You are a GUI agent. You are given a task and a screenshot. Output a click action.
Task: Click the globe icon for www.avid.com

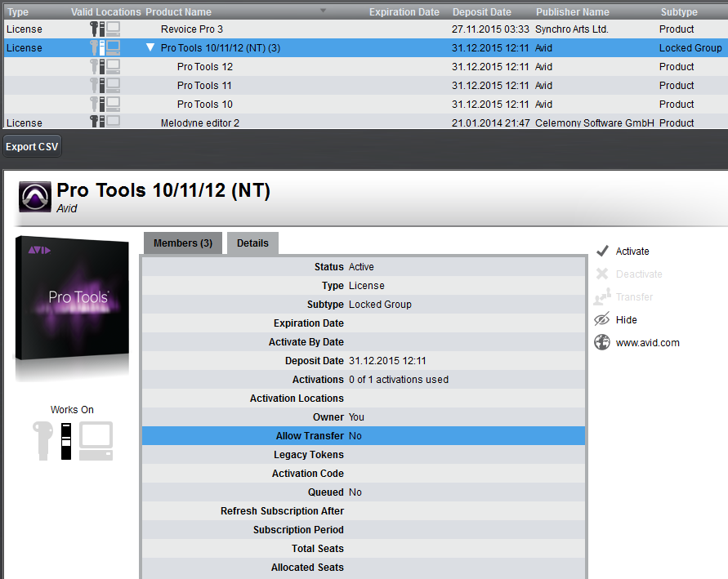pyautogui.click(x=601, y=342)
